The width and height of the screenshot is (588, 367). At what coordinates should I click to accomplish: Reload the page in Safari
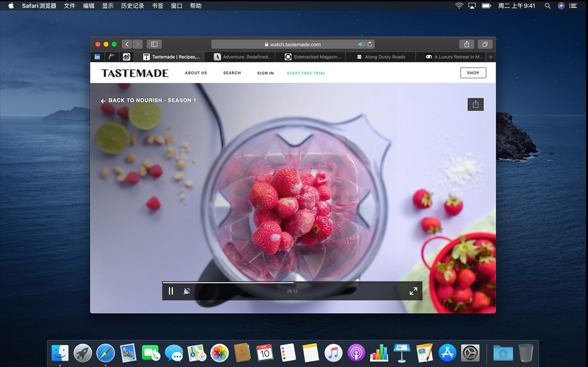[x=370, y=44]
